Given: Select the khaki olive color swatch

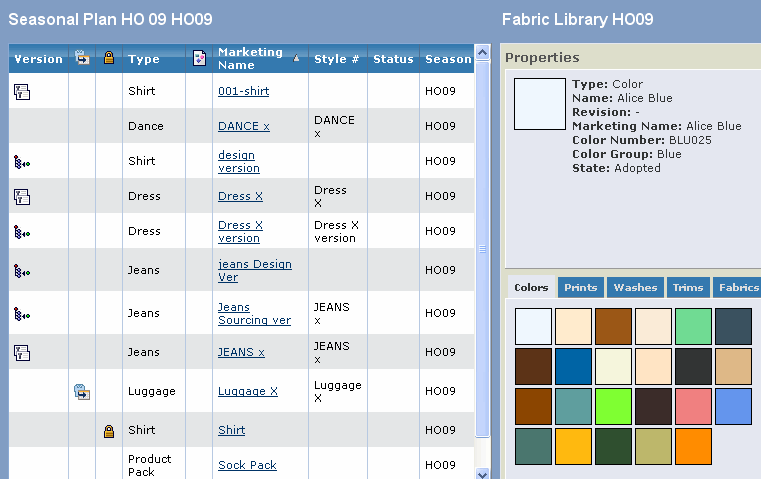Looking at the screenshot, I should coord(653,446).
